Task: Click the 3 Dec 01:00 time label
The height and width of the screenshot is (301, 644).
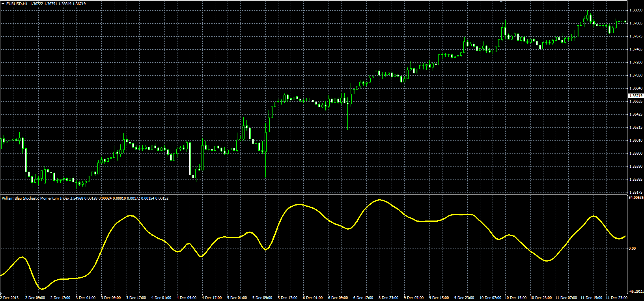Action: pos(86,298)
